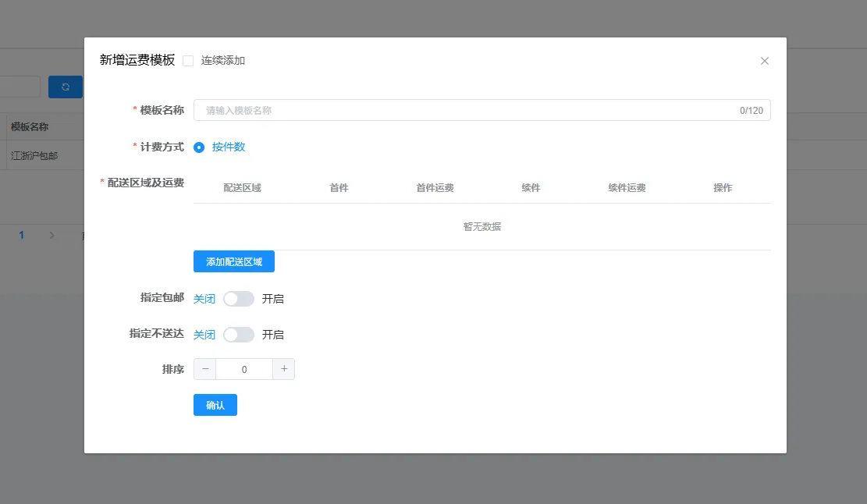
Task: Select the 江浙沪包邮 table row
Action: click(34, 155)
